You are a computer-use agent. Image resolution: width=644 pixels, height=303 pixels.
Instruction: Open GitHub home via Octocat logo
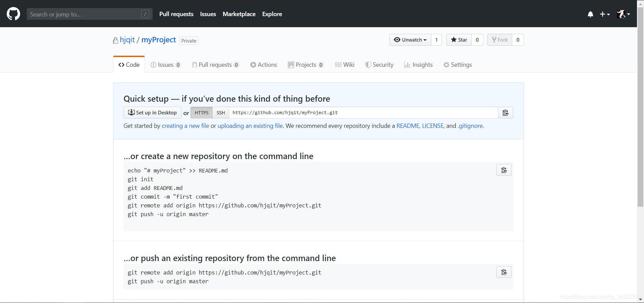13,14
